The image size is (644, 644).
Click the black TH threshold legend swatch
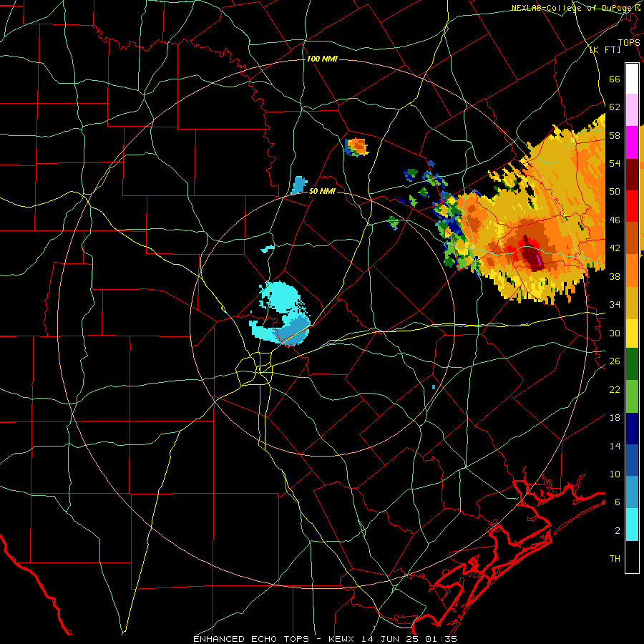[x=632, y=557]
